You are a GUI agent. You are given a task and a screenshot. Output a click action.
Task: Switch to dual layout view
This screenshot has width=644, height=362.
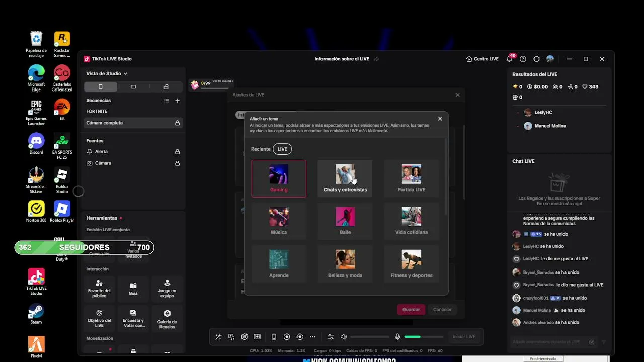pos(166,87)
